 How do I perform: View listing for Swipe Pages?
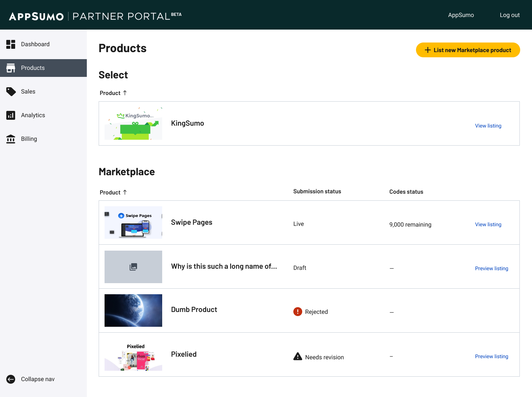click(488, 224)
